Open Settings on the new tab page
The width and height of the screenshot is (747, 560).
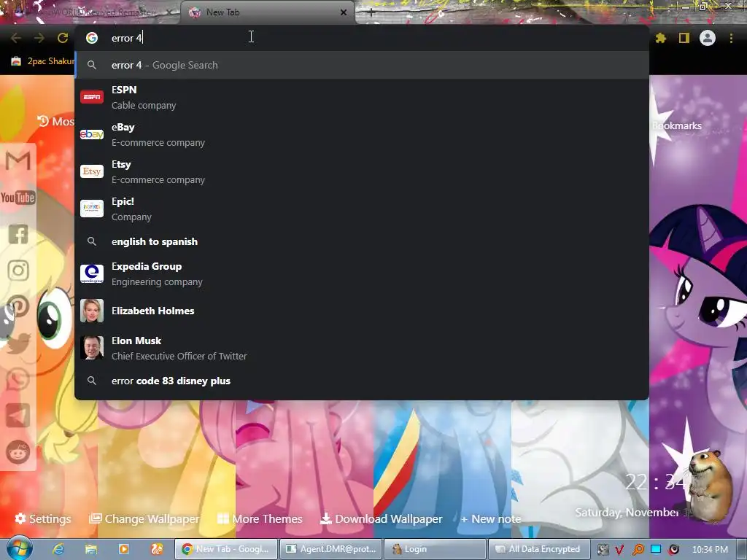point(43,518)
